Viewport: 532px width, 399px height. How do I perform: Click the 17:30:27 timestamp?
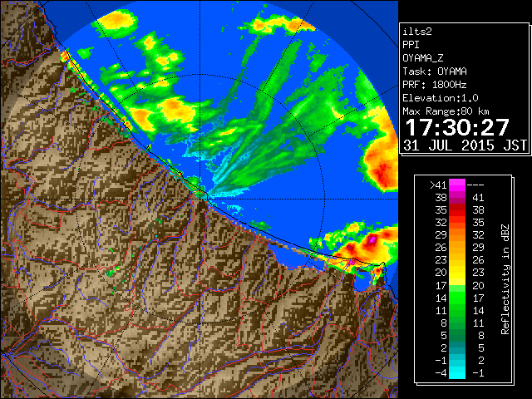click(457, 127)
